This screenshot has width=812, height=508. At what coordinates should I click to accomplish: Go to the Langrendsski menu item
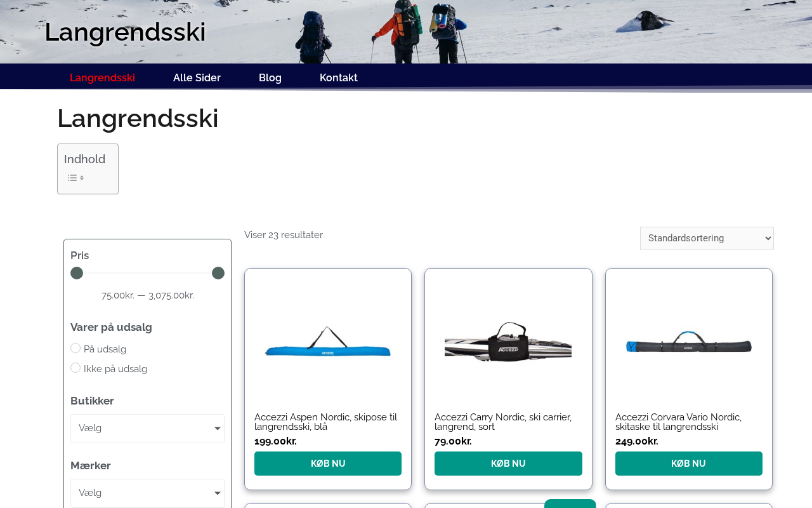[102, 77]
